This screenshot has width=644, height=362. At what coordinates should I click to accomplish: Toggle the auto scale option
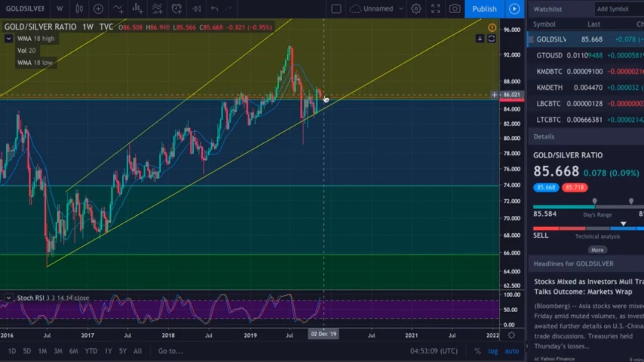tap(512, 351)
